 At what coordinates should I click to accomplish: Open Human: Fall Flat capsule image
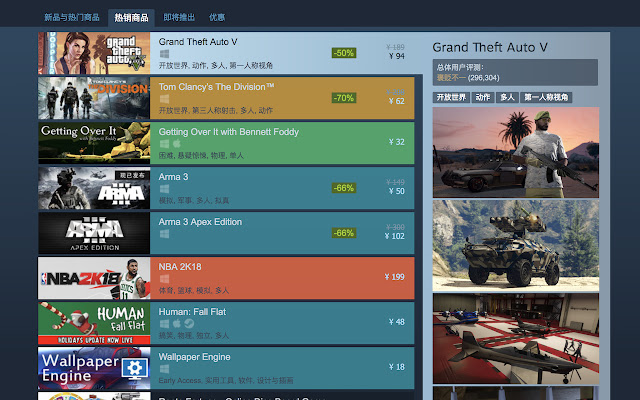(x=94, y=323)
